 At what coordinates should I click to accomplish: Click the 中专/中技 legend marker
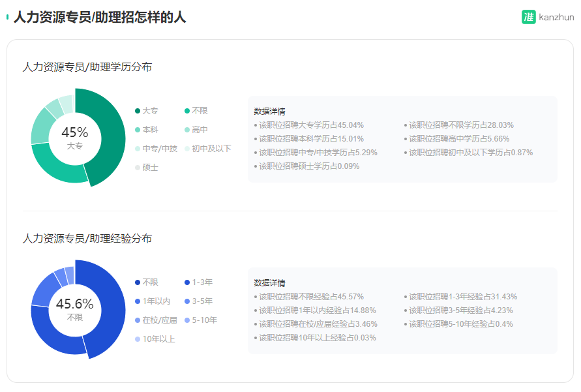tap(138, 149)
